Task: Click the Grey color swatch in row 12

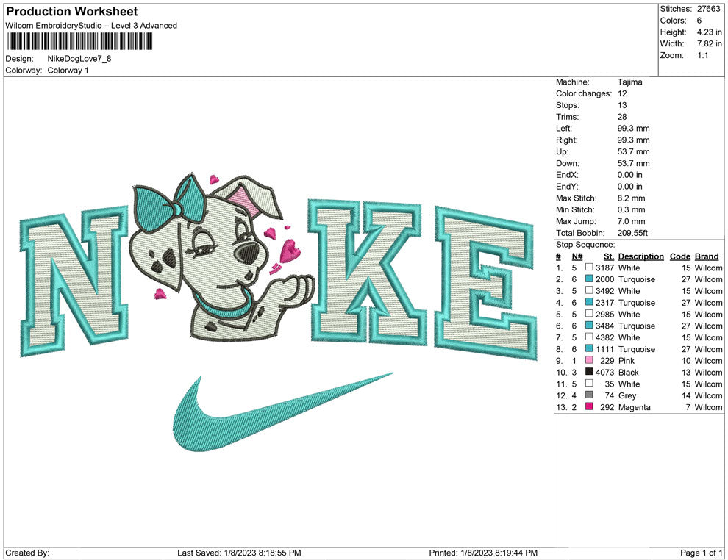Action: tap(589, 395)
